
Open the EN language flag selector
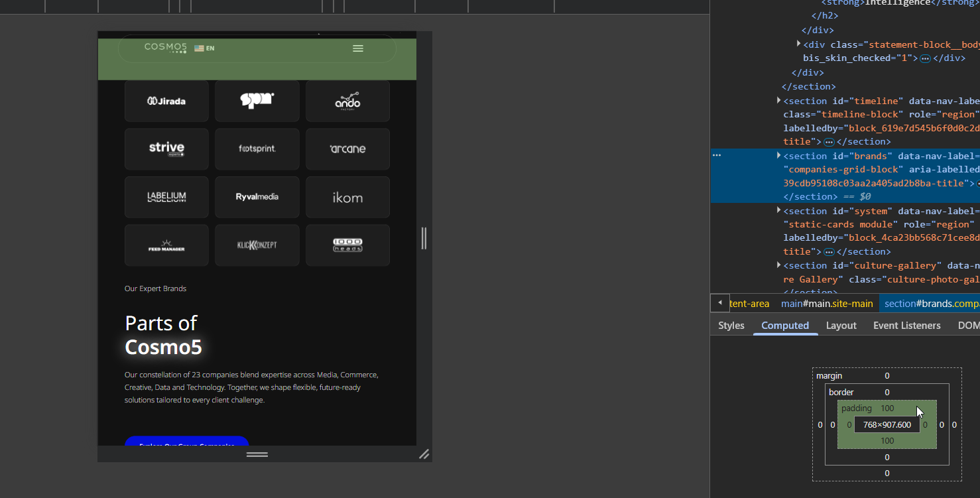click(x=204, y=48)
